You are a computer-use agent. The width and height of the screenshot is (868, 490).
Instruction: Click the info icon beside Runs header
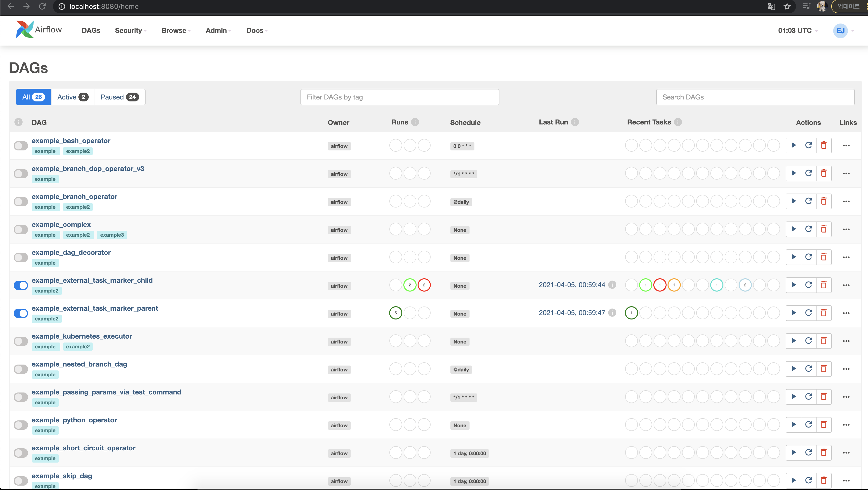pos(415,122)
